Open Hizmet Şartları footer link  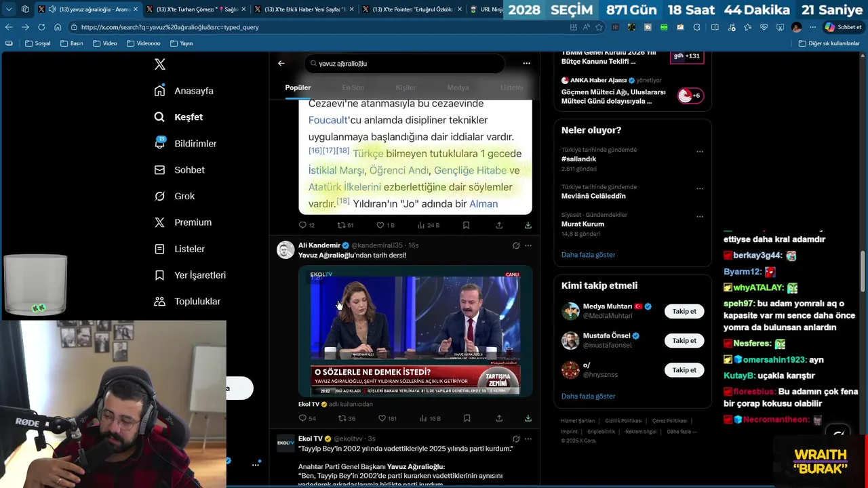pyautogui.click(x=578, y=421)
